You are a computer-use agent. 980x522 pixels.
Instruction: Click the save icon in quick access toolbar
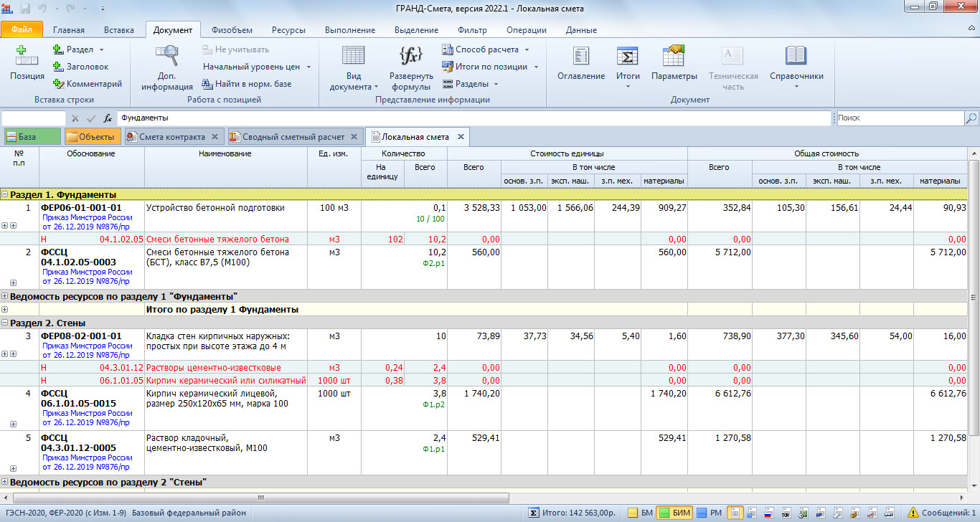(25, 8)
